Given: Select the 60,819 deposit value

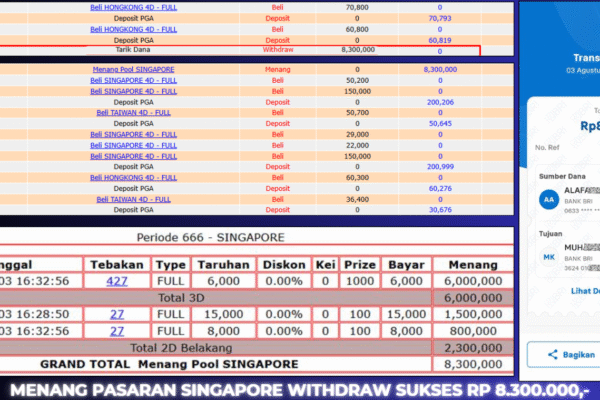Looking at the screenshot, I should click(440, 40).
